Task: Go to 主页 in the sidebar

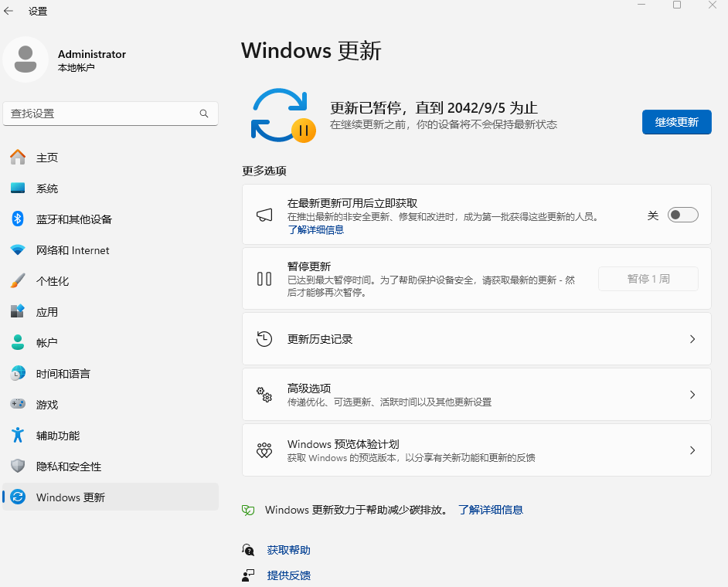Action: pos(111,158)
